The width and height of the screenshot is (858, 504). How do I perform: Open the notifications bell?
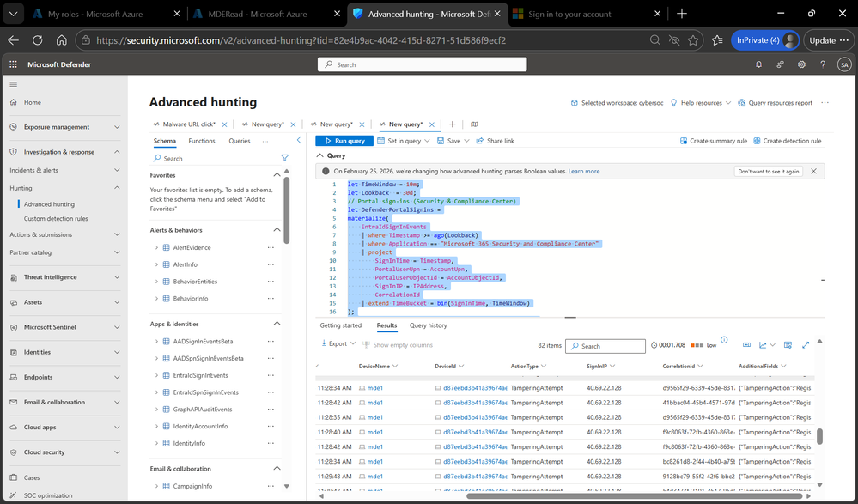click(x=758, y=64)
